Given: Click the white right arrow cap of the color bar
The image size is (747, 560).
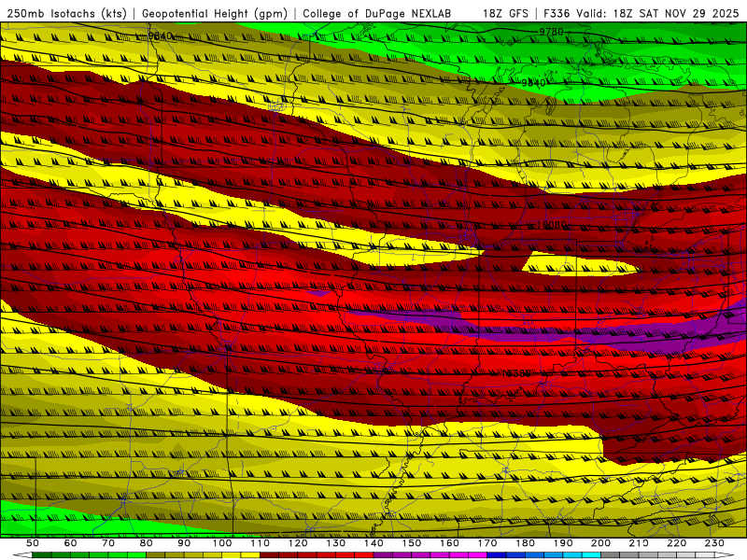Looking at the screenshot, I should tap(726, 555).
